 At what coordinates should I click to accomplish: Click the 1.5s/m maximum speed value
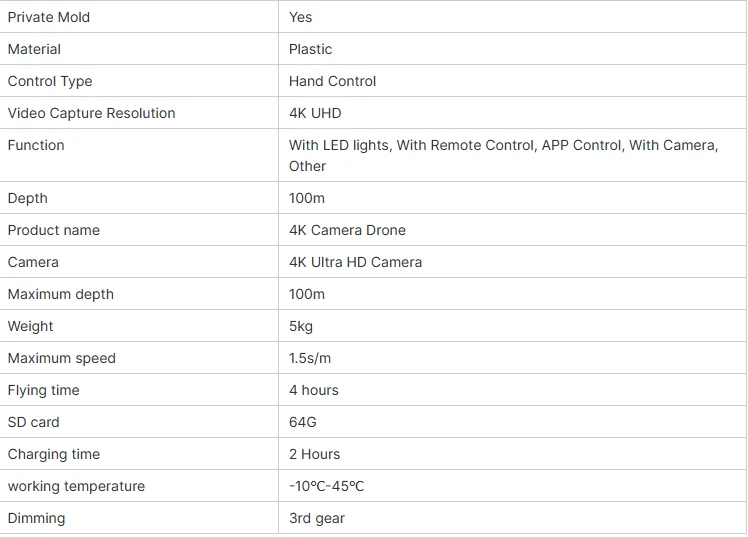coord(309,358)
